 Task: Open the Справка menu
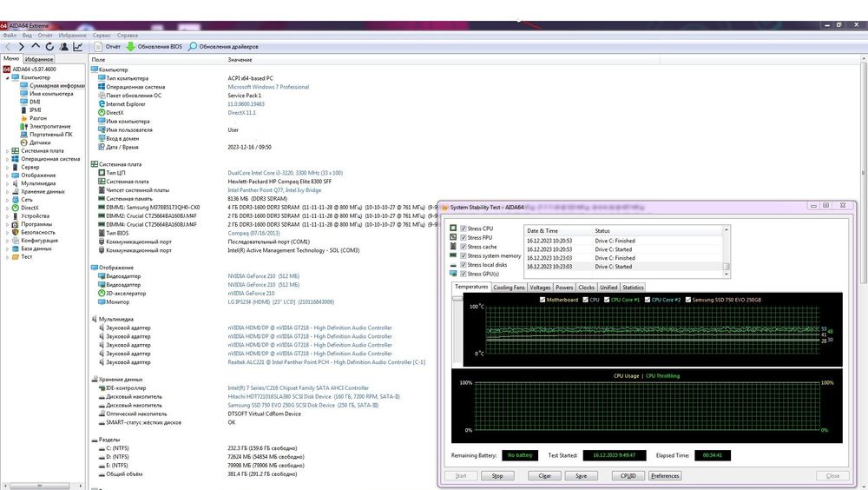point(128,35)
